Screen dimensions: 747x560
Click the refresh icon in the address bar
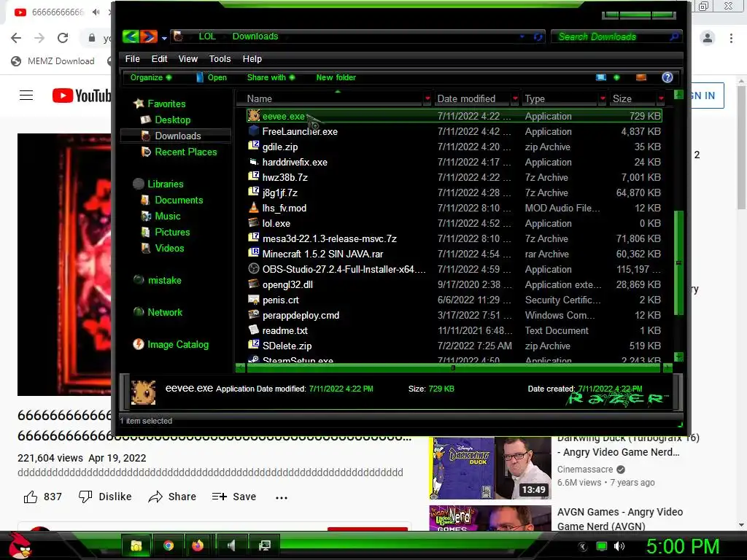click(x=538, y=36)
